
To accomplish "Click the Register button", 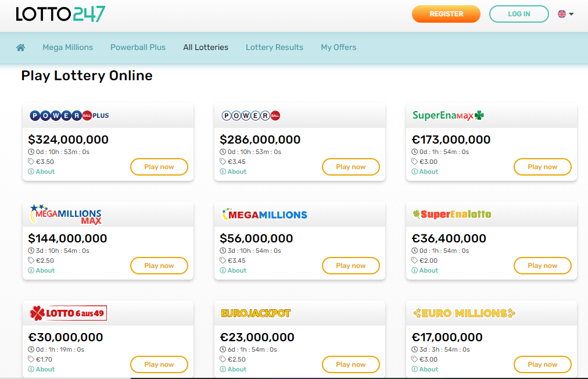I will 446,14.
